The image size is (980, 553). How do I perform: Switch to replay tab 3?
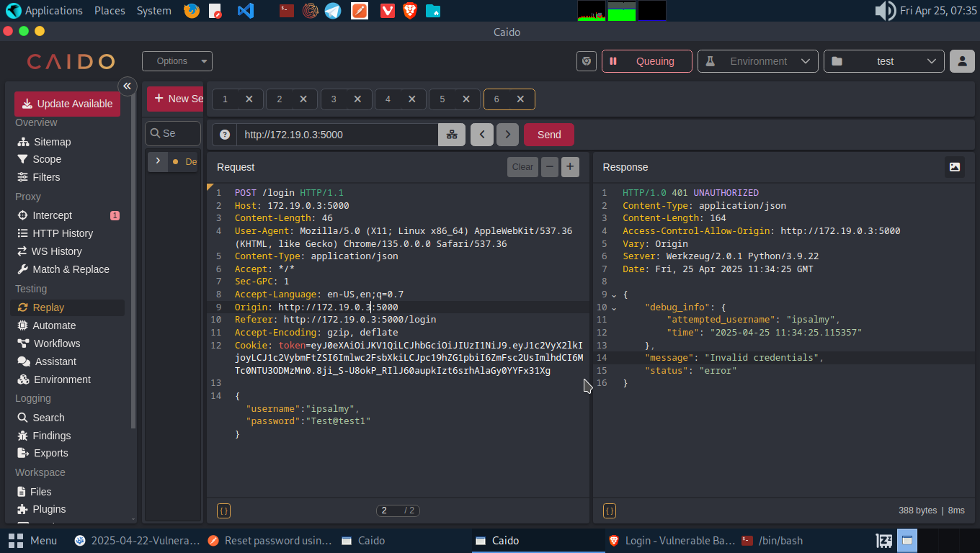pyautogui.click(x=334, y=99)
